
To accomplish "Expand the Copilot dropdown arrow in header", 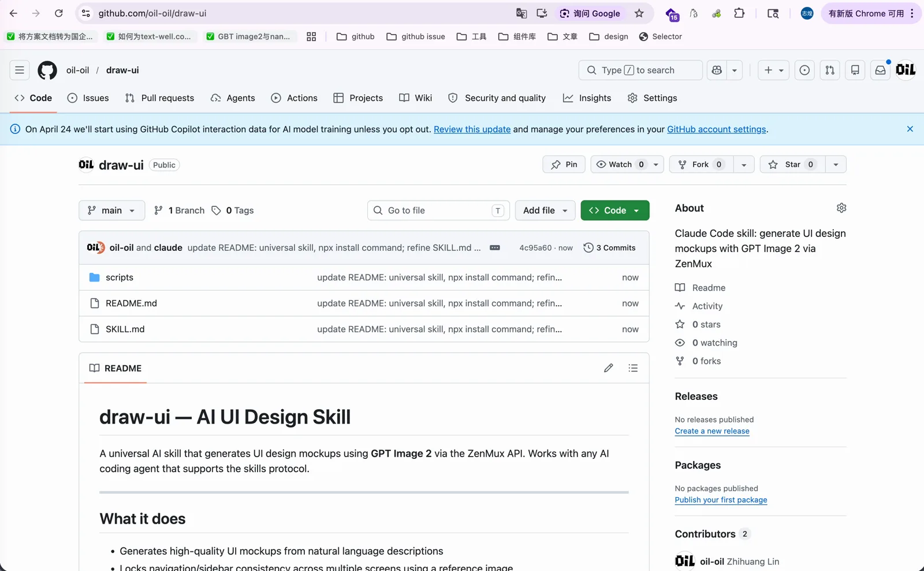I will coord(735,70).
